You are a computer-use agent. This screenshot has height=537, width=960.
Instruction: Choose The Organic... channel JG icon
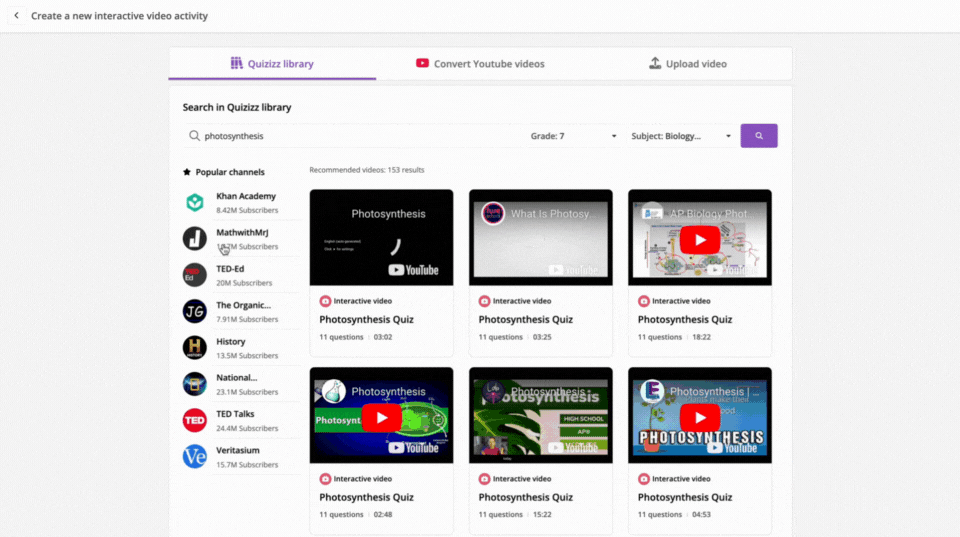point(195,311)
